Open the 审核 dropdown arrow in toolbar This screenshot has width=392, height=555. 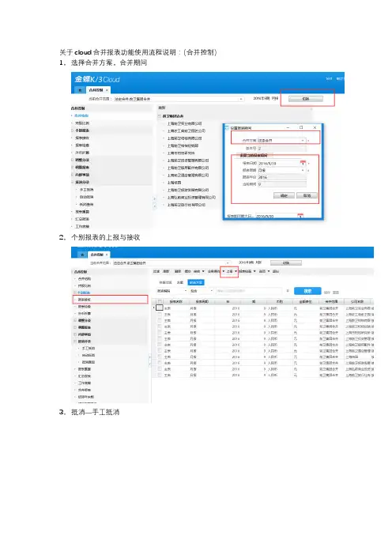click(203, 271)
